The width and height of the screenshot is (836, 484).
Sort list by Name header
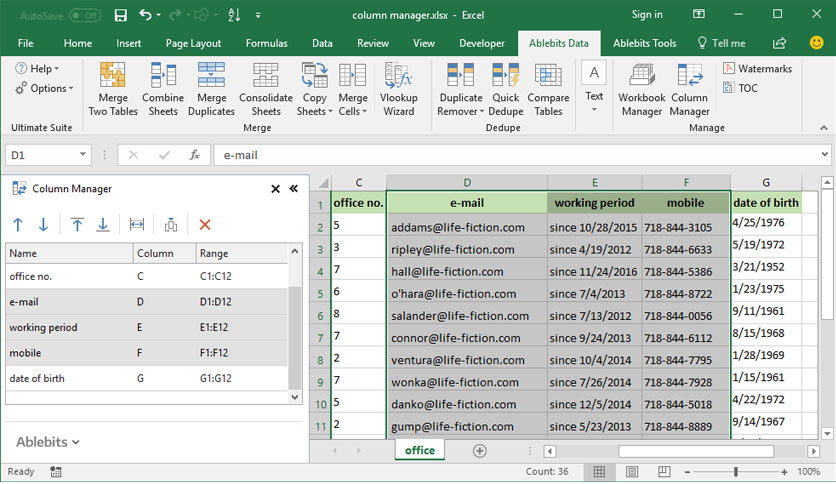[69, 253]
